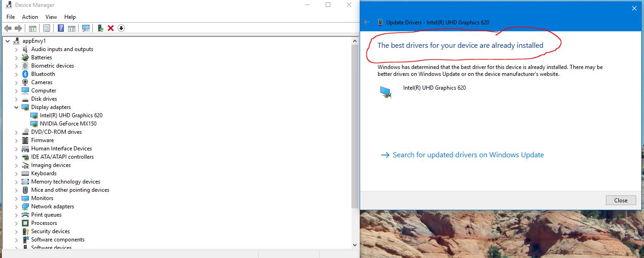644x258 pixels.
Task: Open the View menu
Action: click(51, 17)
